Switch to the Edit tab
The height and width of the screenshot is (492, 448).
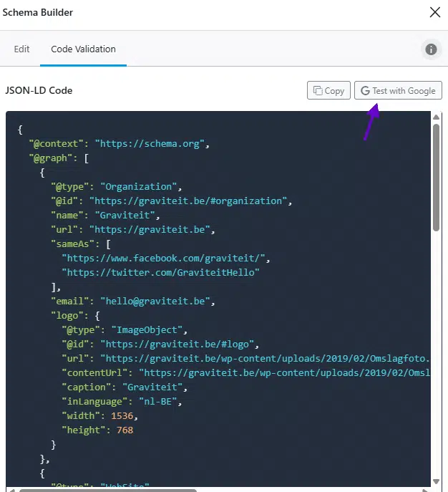(21, 49)
